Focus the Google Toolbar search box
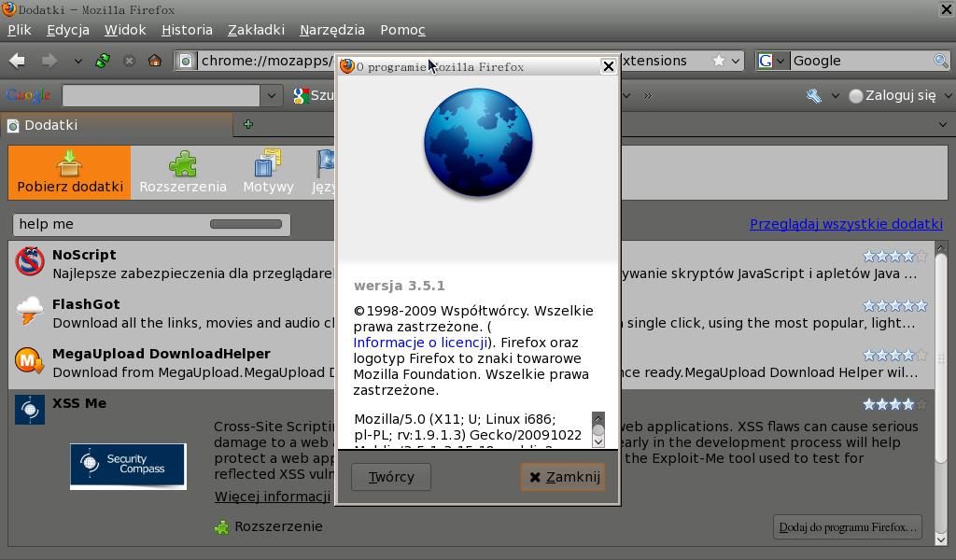This screenshot has width=956, height=560. [161, 96]
